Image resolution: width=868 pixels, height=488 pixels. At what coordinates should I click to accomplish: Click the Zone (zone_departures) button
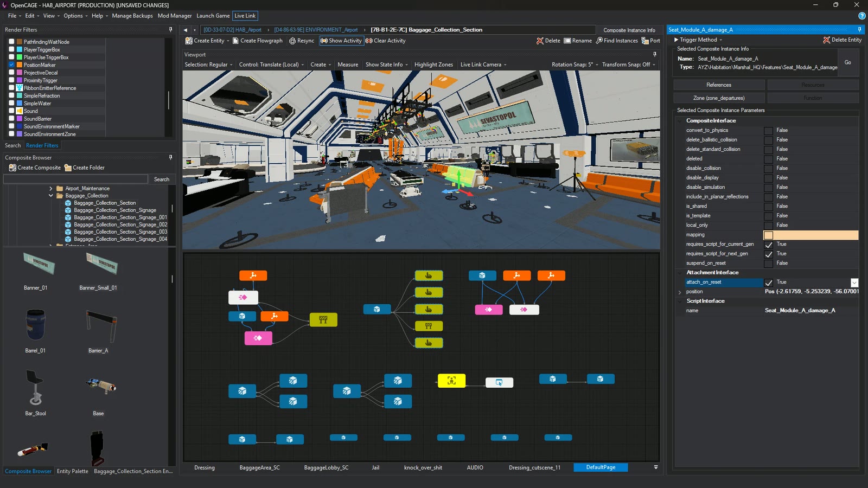(x=719, y=98)
